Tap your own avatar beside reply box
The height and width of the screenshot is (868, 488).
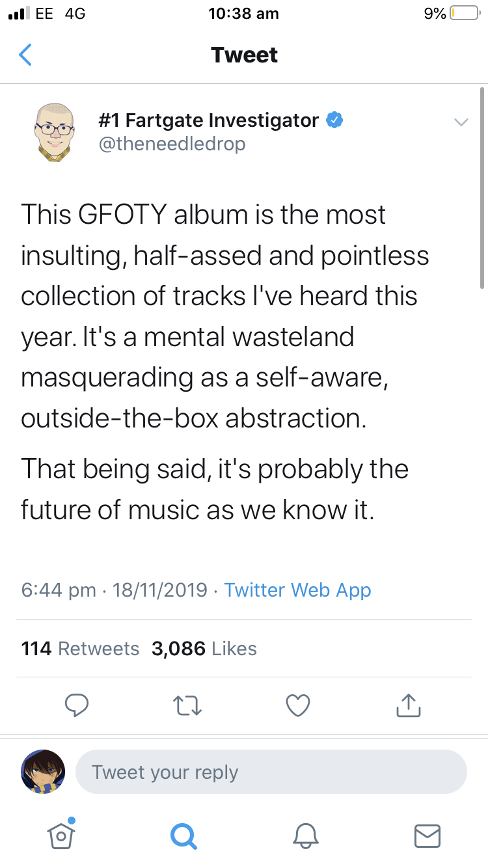click(x=43, y=772)
